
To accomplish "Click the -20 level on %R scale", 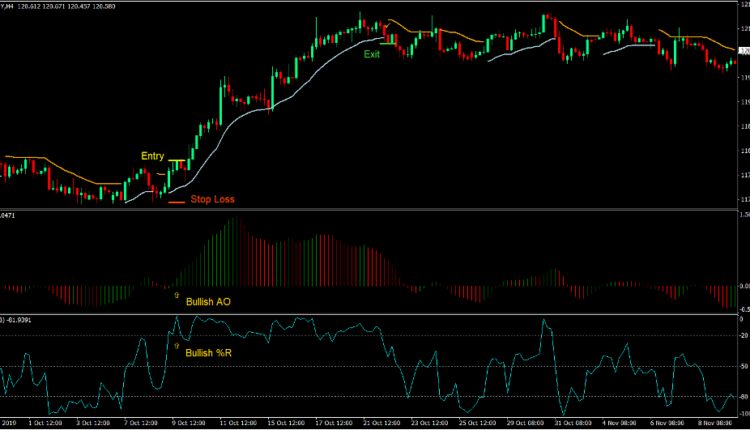I will coord(743,336).
